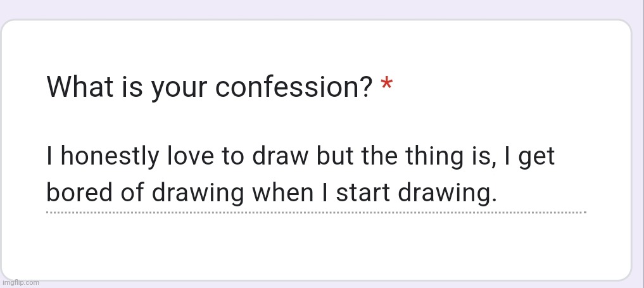Click the word 'confession?' in the question
The height and width of the screenshot is (288, 644).
coord(294,87)
